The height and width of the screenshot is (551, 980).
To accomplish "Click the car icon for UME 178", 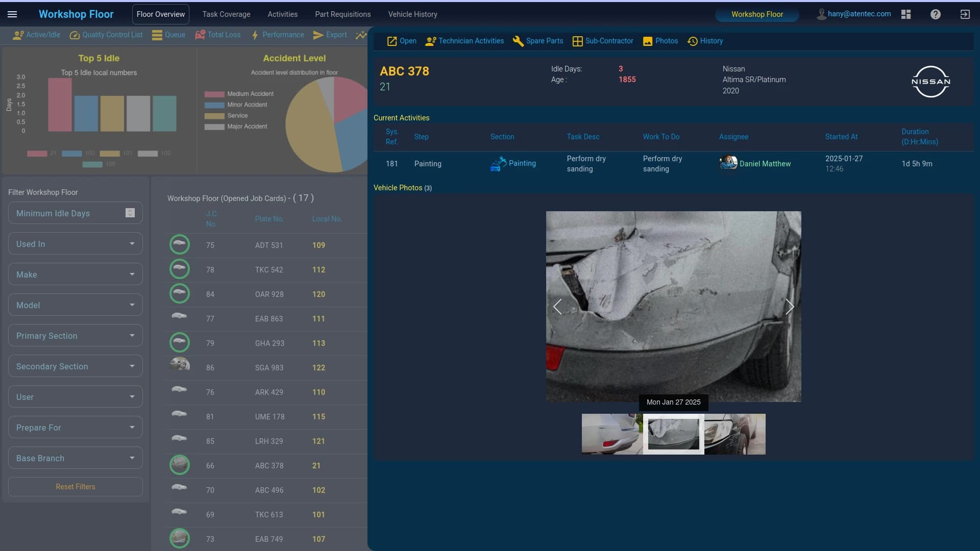I will 179,414.
